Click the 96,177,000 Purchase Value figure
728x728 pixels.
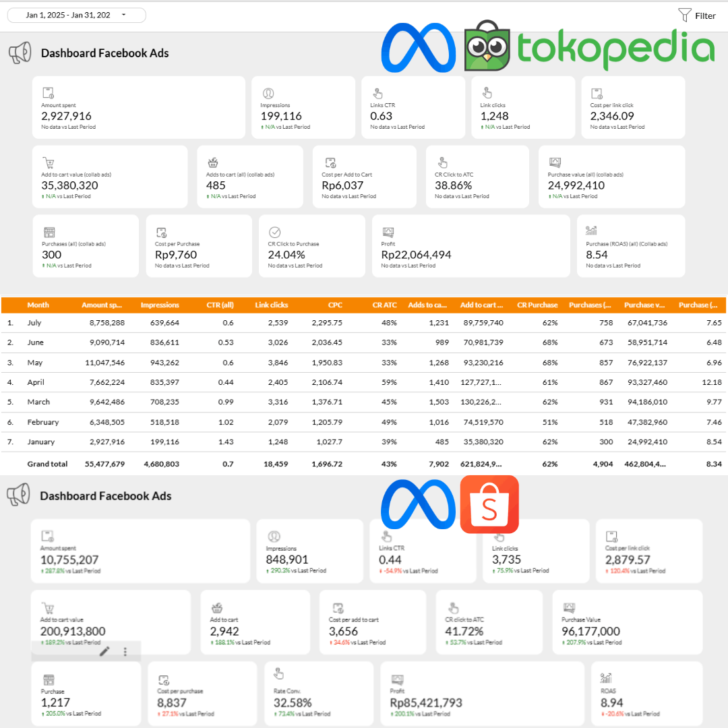click(590, 632)
